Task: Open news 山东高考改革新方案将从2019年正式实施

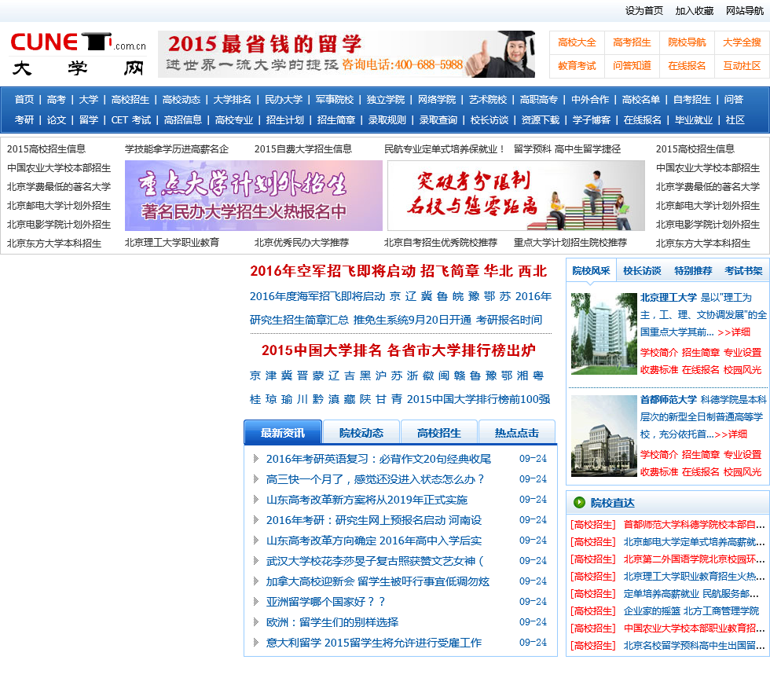Action: [x=366, y=500]
